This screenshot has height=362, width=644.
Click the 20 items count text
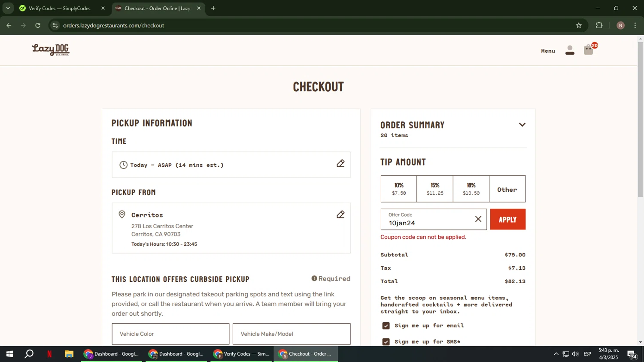pyautogui.click(x=394, y=136)
